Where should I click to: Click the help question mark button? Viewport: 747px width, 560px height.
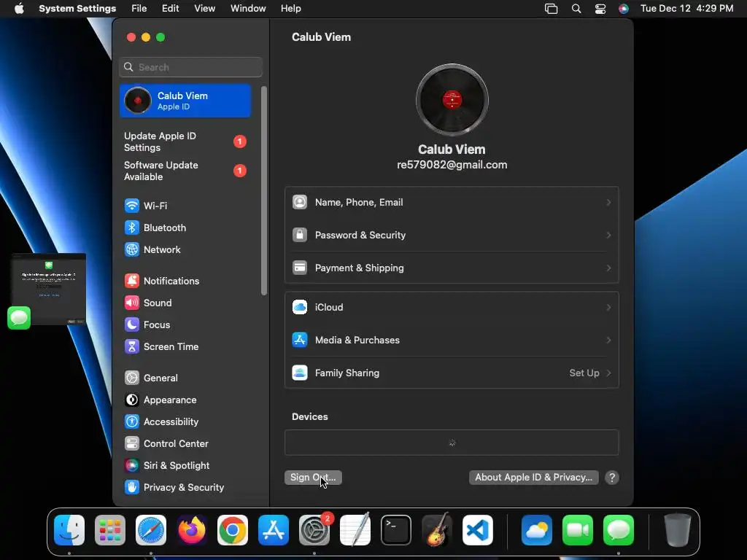612,478
